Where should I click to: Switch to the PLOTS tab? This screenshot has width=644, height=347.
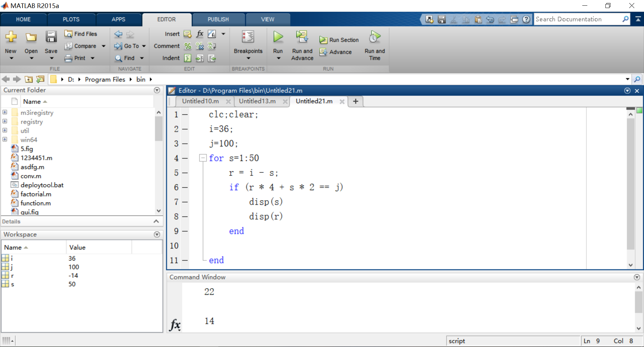(x=71, y=19)
